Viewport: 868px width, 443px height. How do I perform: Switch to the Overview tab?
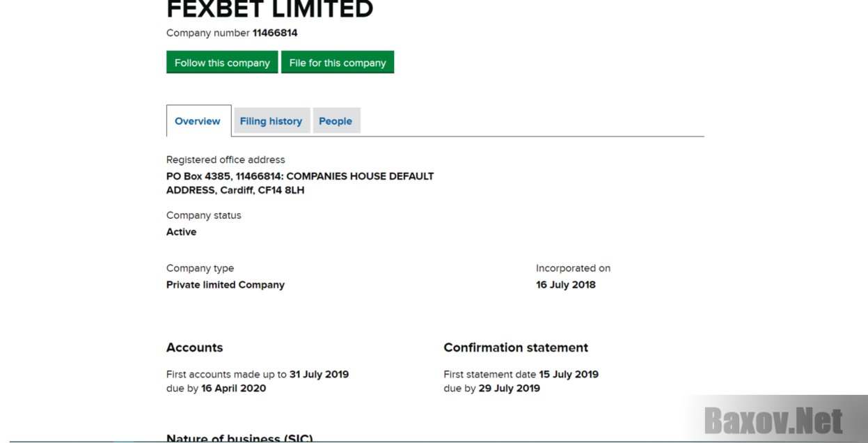point(198,121)
